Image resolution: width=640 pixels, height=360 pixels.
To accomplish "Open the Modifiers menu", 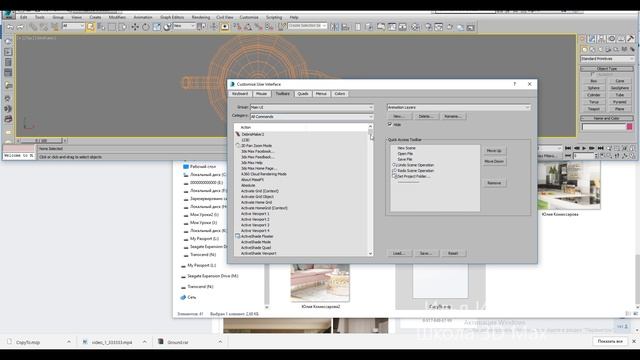I will coord(117,18).
